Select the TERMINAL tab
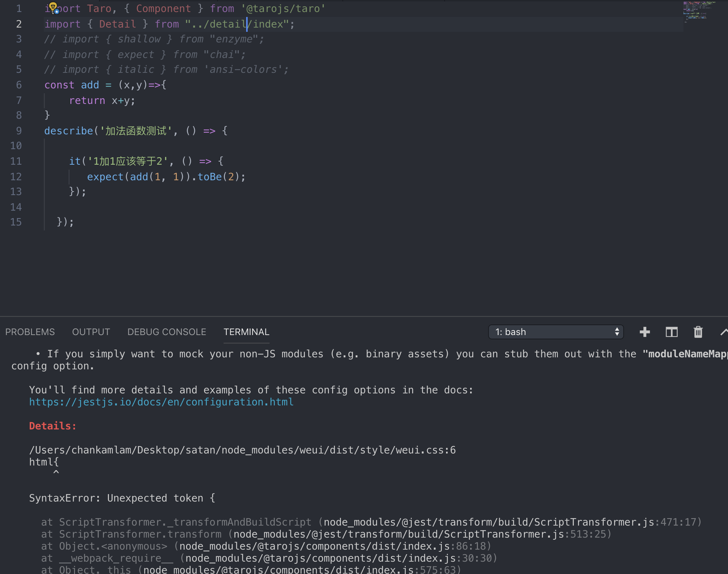 (246, 332)
